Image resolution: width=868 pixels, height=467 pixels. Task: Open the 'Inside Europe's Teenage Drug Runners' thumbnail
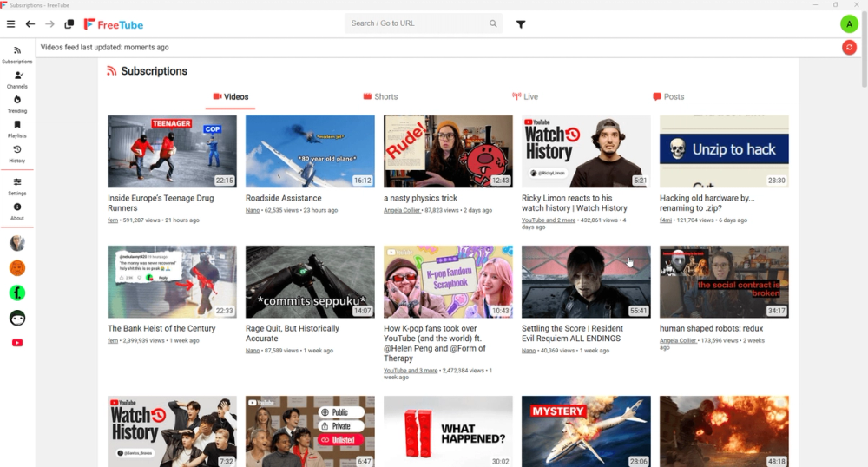pos(172,152)
